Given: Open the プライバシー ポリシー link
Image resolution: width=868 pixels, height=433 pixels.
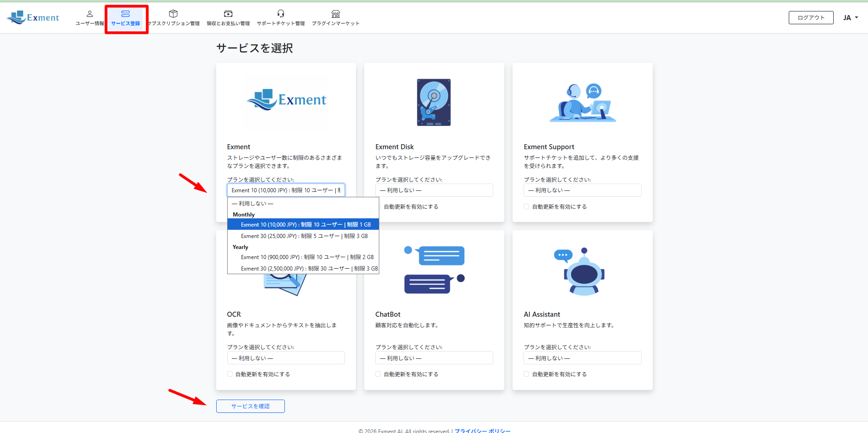Looking at the screenshot, I should point(482,431).
